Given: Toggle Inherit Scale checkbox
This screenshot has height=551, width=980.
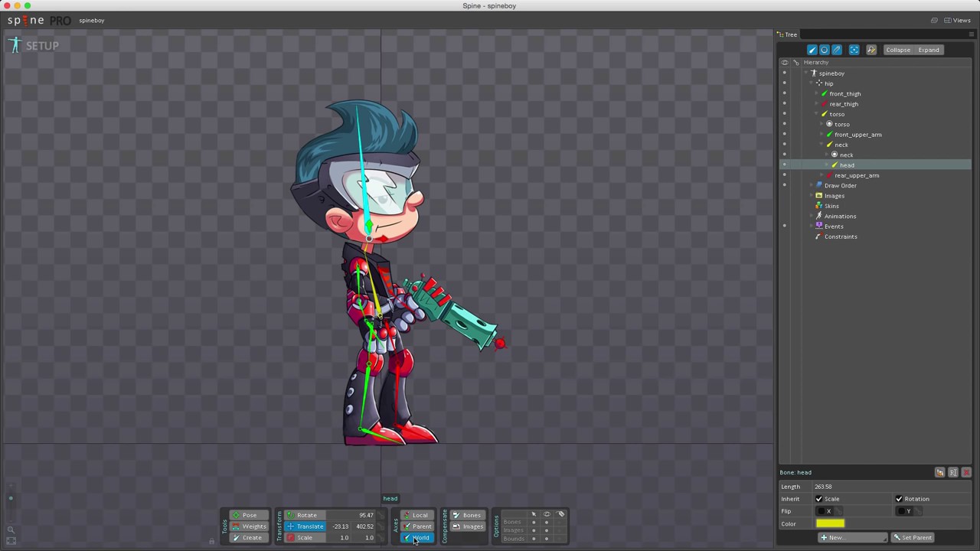Looking at the screenshot, I should pyautogui.click(x=819, y=499).
